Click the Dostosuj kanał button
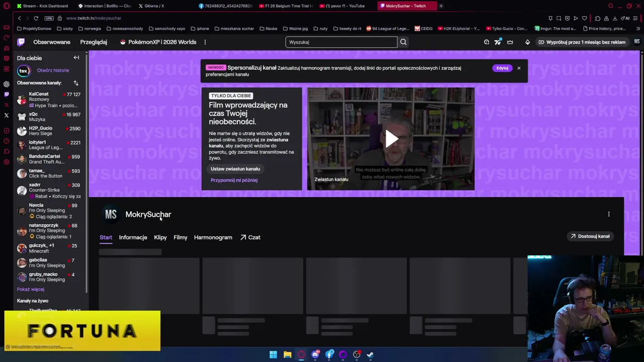This screenshot has height=362, width=644. (x=590, y=236)
